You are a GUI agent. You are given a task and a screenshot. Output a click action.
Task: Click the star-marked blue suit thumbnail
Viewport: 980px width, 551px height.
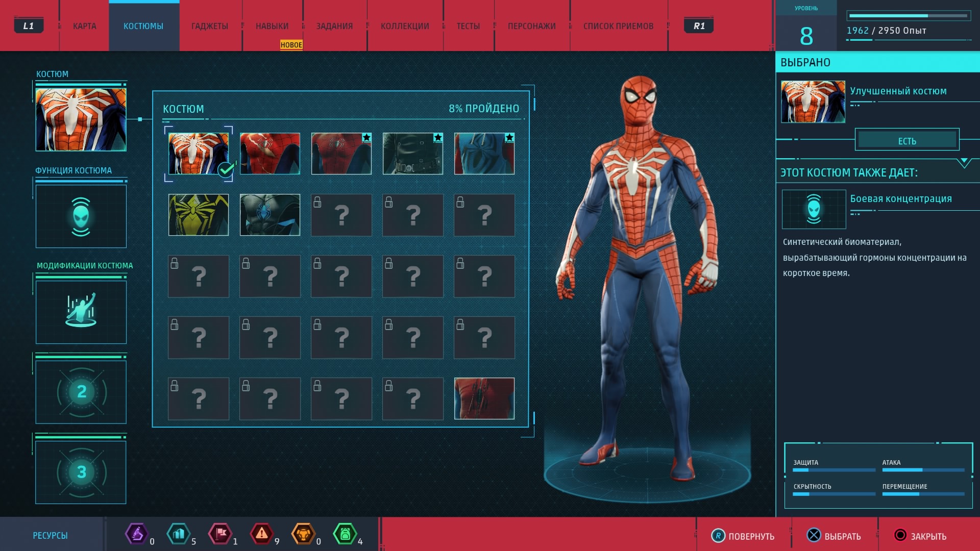[484, 154]
